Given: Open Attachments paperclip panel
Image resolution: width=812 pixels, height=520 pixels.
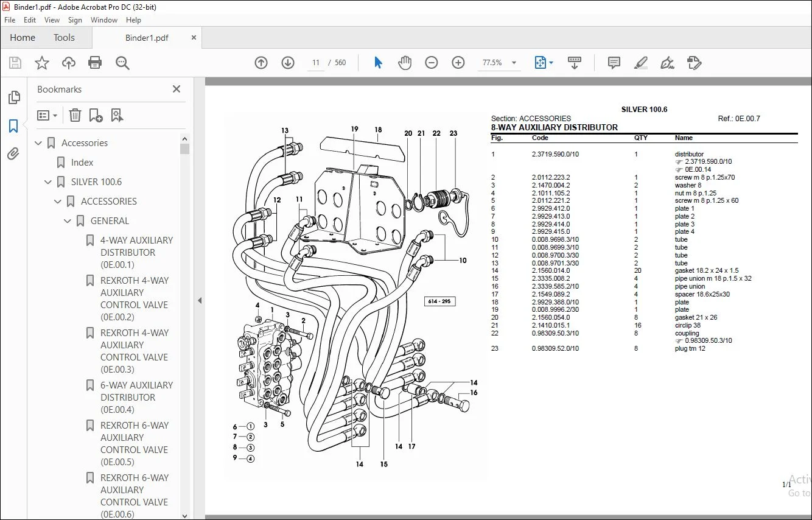Looking at the screenshot, I should (x=13, y=153).
